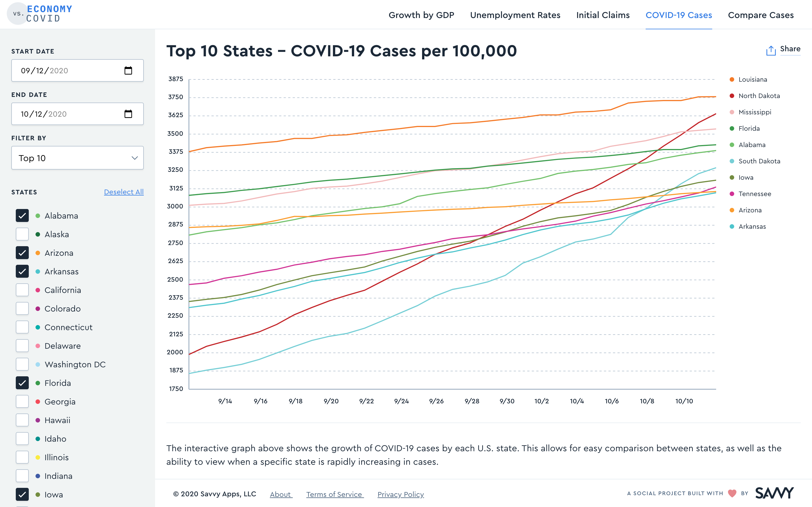Open the end date calendar picker icon
Image resolution: width=812 pixels, height=507 pixels.
tap(128, 114)
